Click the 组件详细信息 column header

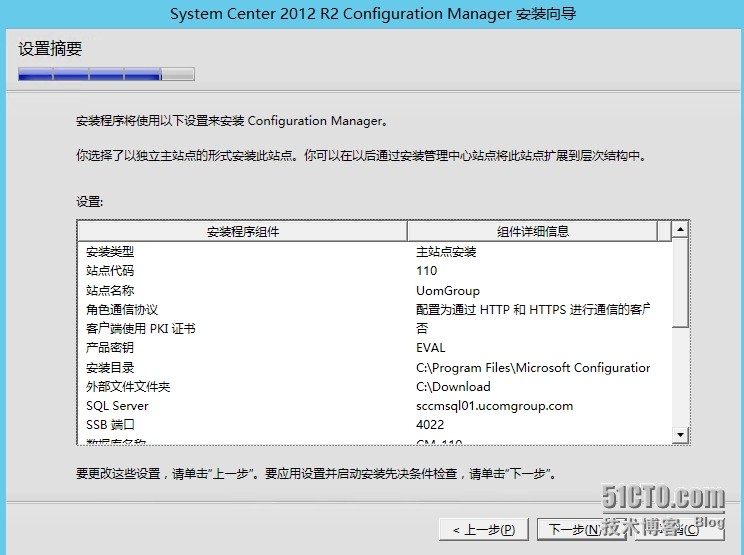[532, 231]
